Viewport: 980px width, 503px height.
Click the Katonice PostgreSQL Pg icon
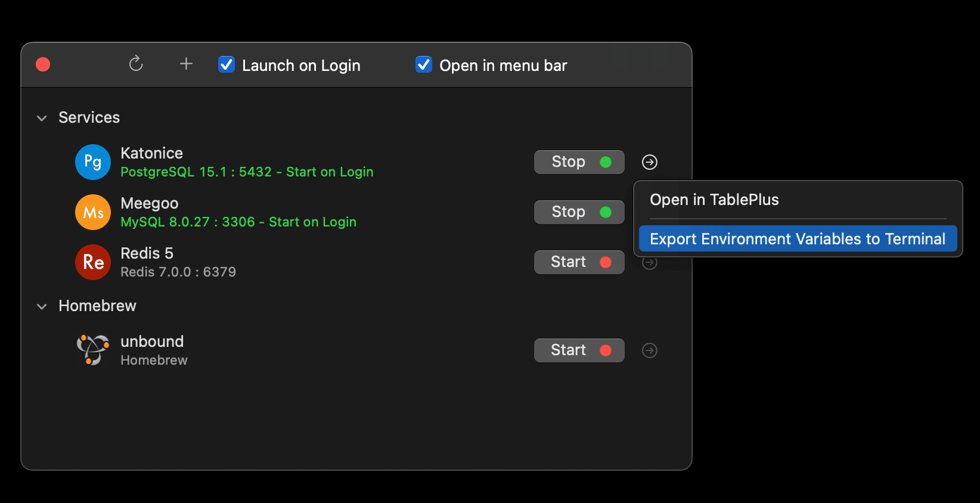[x=93, y=162]
